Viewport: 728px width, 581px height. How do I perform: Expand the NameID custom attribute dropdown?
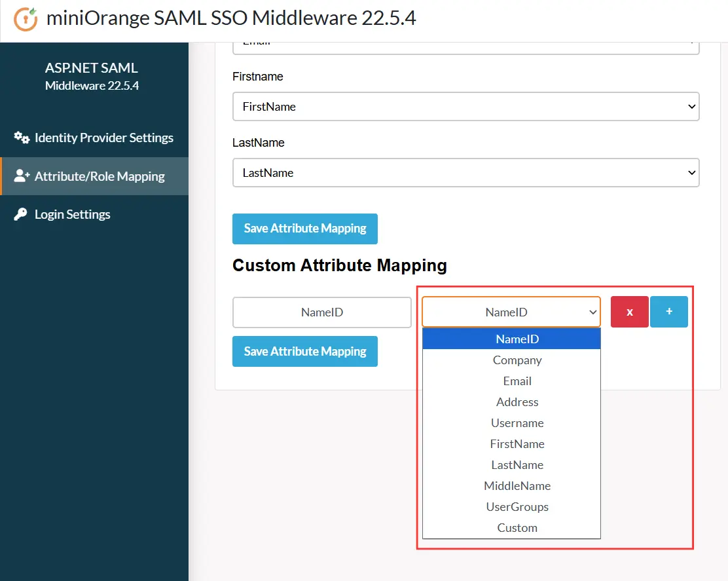(511, 312)
